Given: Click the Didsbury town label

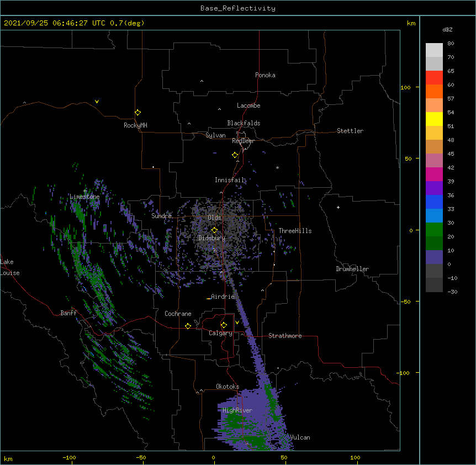Looking at the screenshot, I should pos(212,238).
